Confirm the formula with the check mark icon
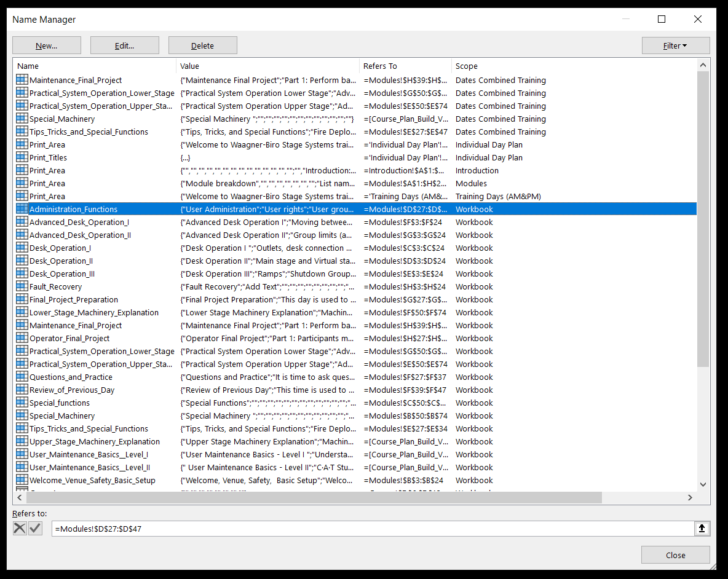 pyautogui.click(x=35, y=528)
